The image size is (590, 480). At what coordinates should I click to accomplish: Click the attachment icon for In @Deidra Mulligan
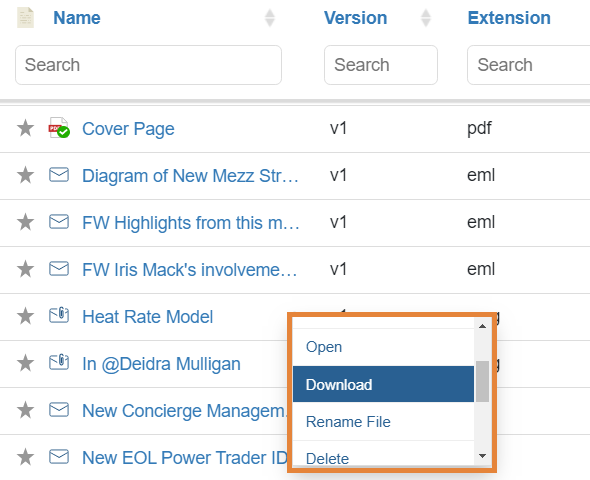click(x=59, y=363)
